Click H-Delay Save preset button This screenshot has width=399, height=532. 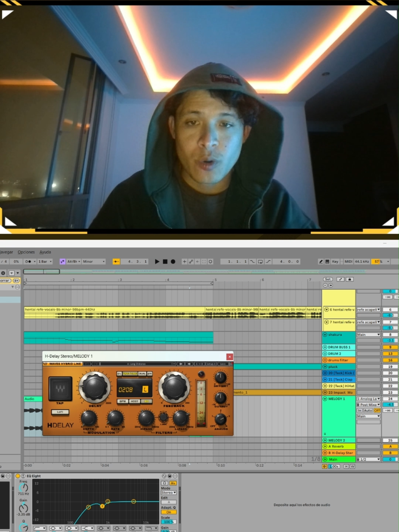pos(223,364)
